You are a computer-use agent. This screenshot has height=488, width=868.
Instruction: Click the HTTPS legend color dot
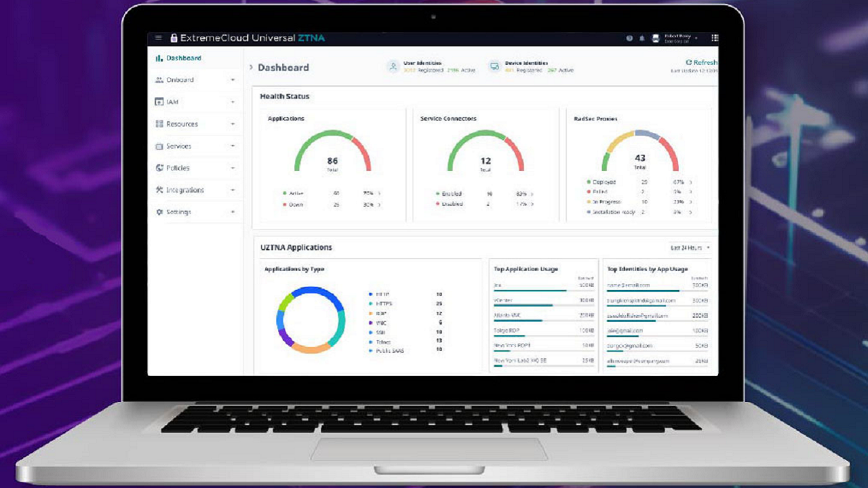click(x=370, y=304)
